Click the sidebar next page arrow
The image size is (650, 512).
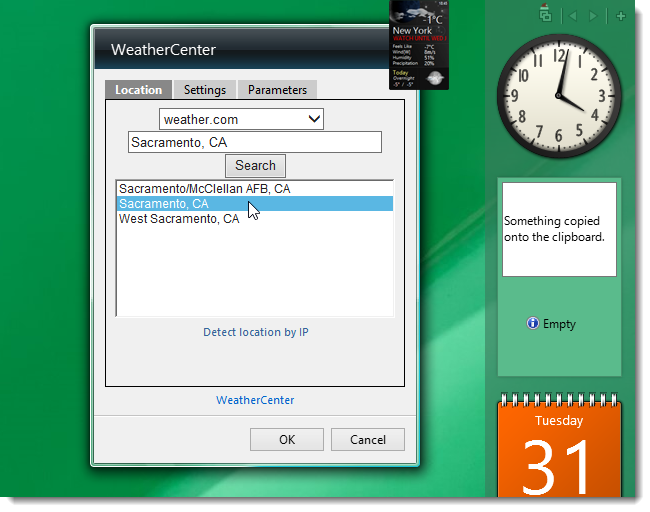point(593,16)
